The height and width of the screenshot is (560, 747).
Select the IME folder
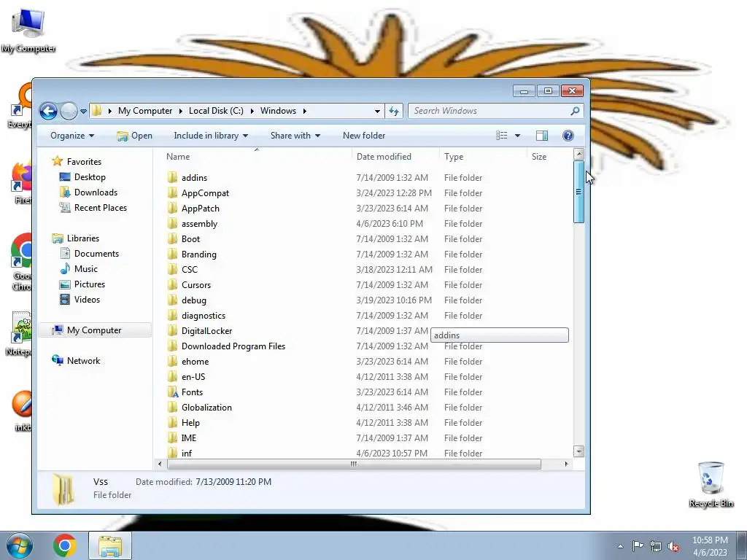(x=188, y=438)
